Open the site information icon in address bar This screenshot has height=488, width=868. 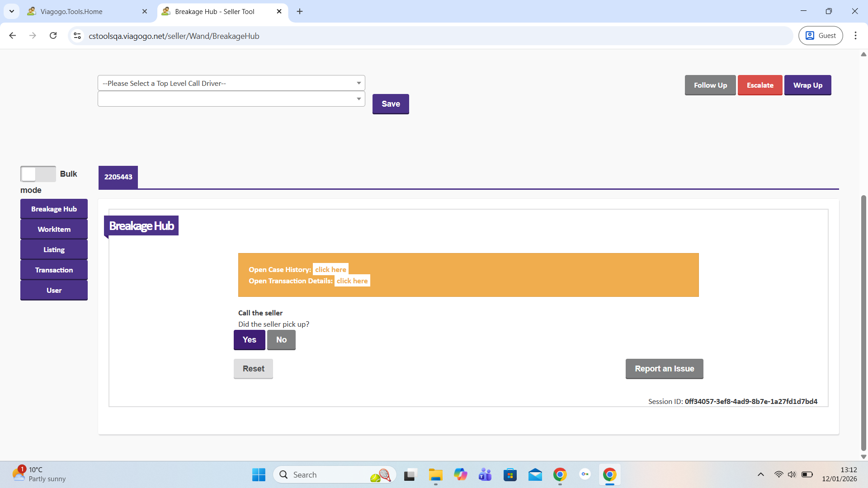coord(77,36)
